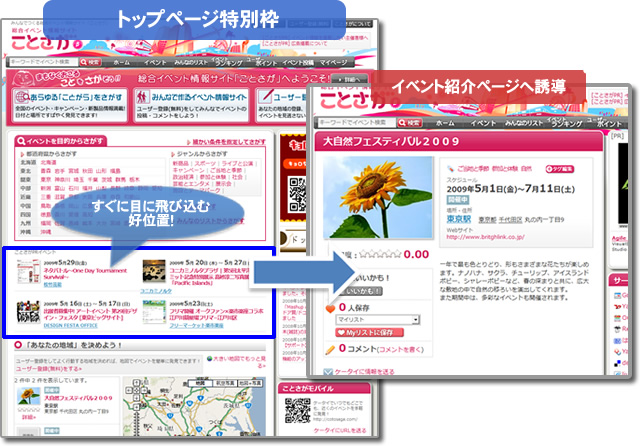Open イベントランキング in the top page navigation
Viewport: 640px width, 446px height.
(x=229, y=62)
